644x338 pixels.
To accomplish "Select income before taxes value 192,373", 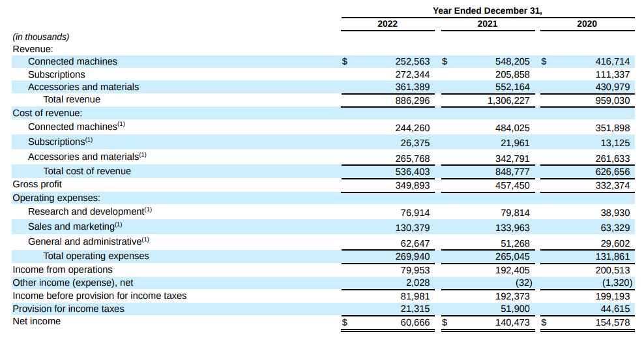I will point(512,296).
